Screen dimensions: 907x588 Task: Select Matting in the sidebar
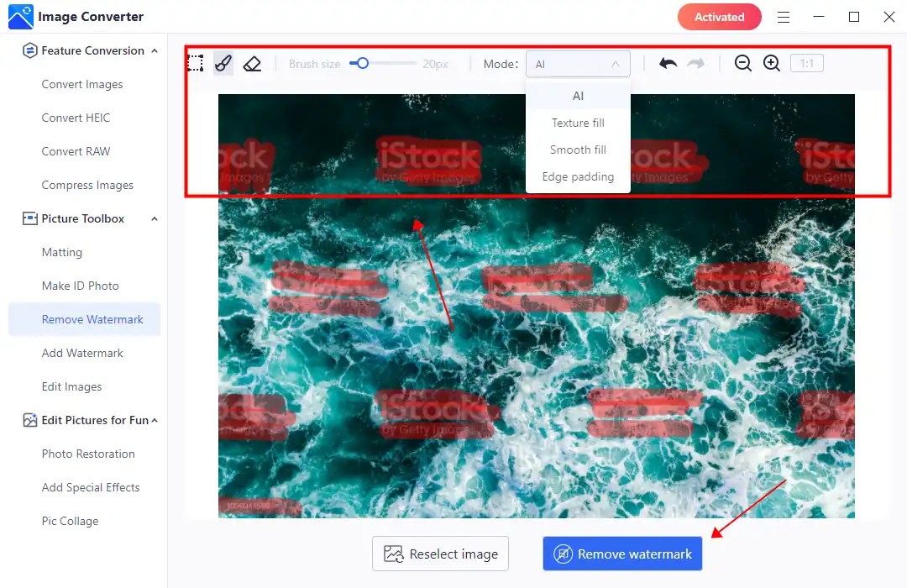pyautogui.click(x=62, y=252)
